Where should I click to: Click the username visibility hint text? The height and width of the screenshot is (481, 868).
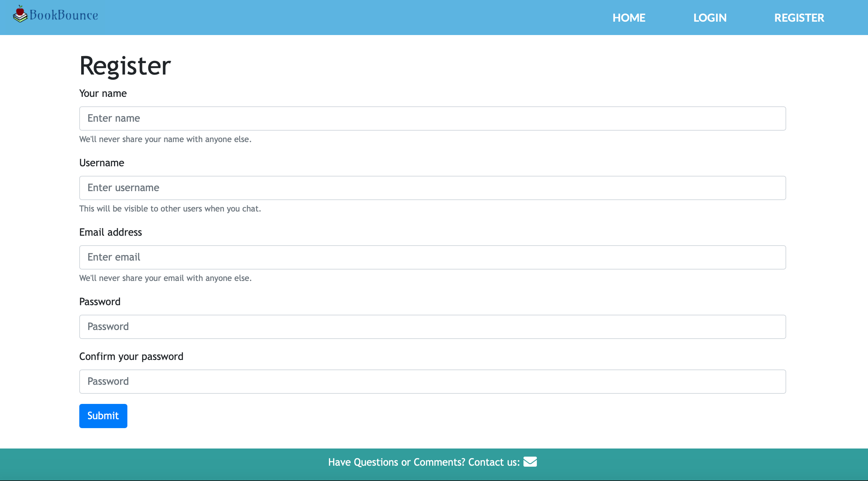(x=170, y=209)
